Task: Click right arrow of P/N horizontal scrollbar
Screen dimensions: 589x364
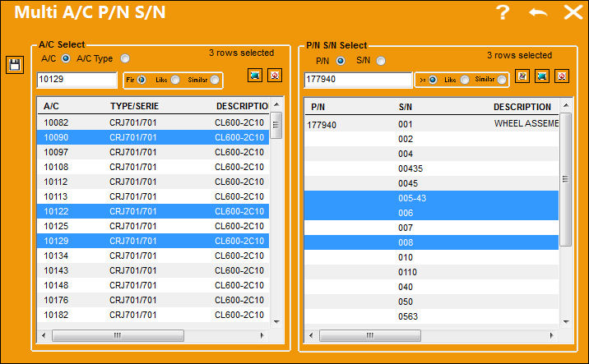Action: (551, 335)
